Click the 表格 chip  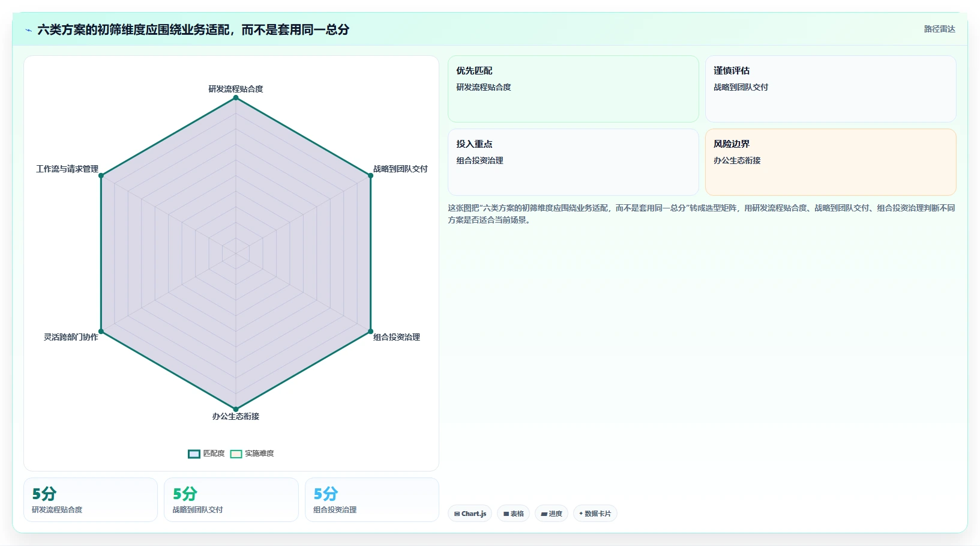click(513, 514)
